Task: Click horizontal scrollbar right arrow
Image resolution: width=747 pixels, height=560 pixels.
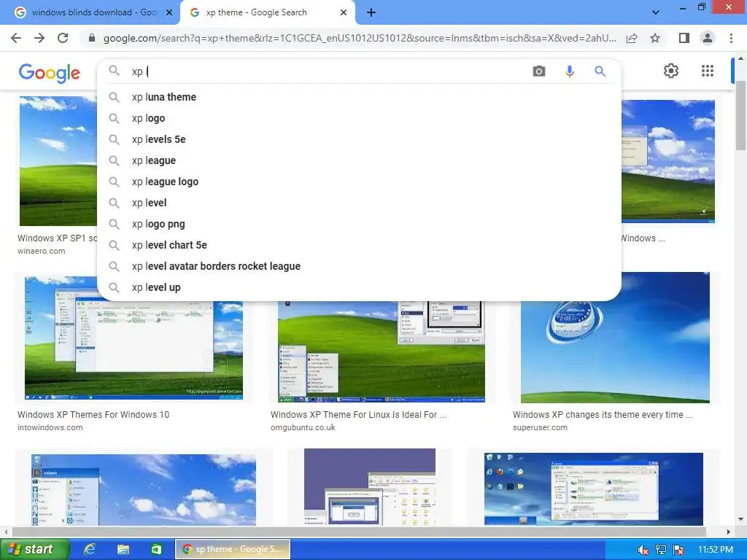Action: coord(729,532)
